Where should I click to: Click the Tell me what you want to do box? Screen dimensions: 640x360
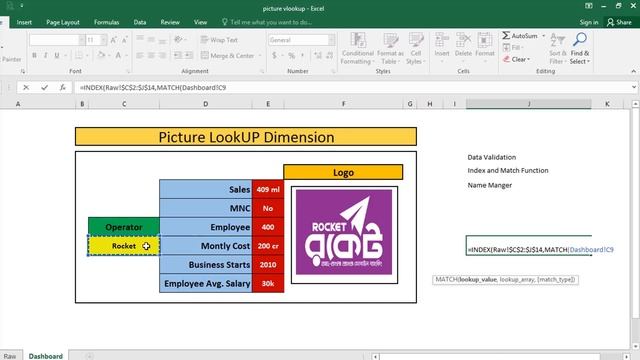[267, 22]
